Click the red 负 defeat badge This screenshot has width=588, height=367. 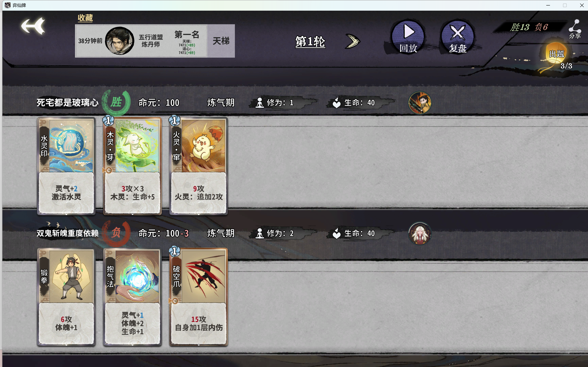pyautogui.click(x=116, y=233)
